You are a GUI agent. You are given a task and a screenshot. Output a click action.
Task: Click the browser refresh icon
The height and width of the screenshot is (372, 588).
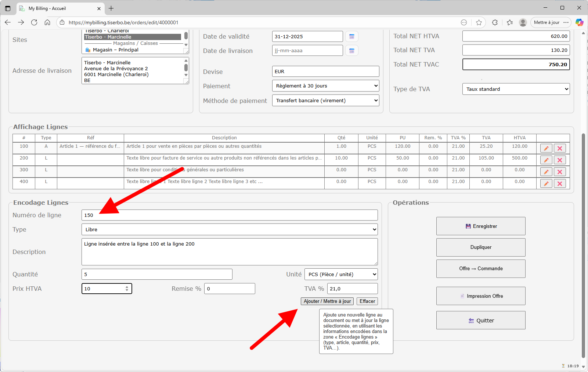coord(34,22)
